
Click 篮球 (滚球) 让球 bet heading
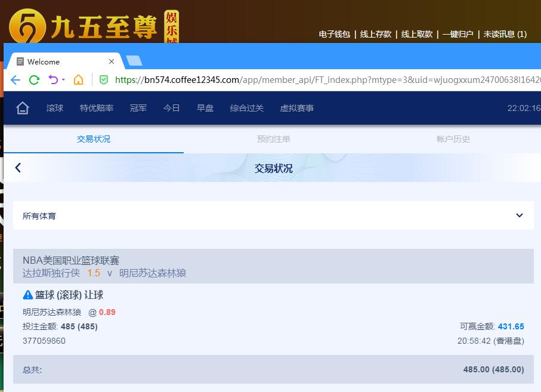point(69,295)
